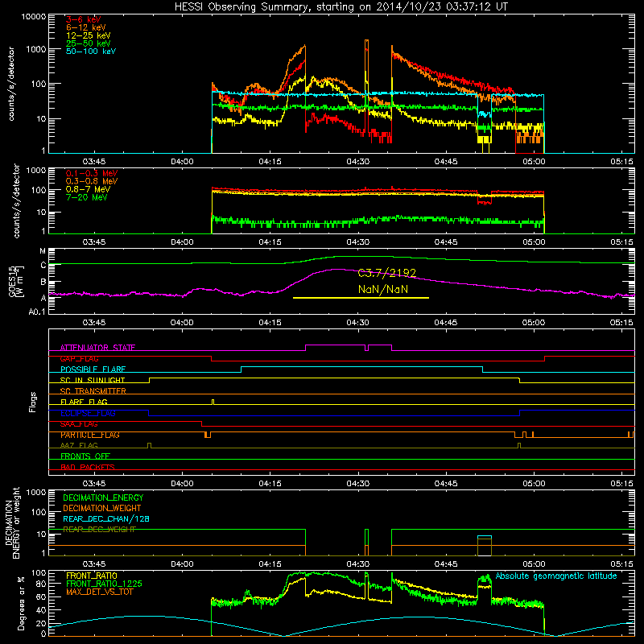Select the FRONTS_OFF flag label
This screenshot has width=644, height=644.
[85, 456]
